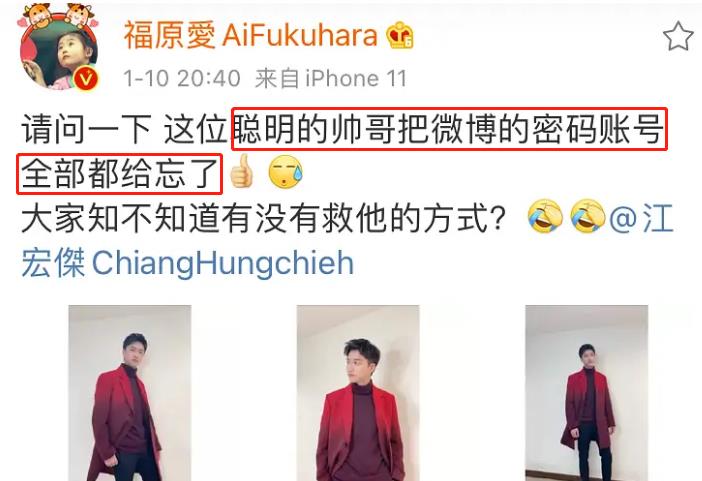Image resolution: width=702 pixels, height=481 pixels.
Task: Tap the opening text 请问一下 这位
Action: (x=124, y=129)
